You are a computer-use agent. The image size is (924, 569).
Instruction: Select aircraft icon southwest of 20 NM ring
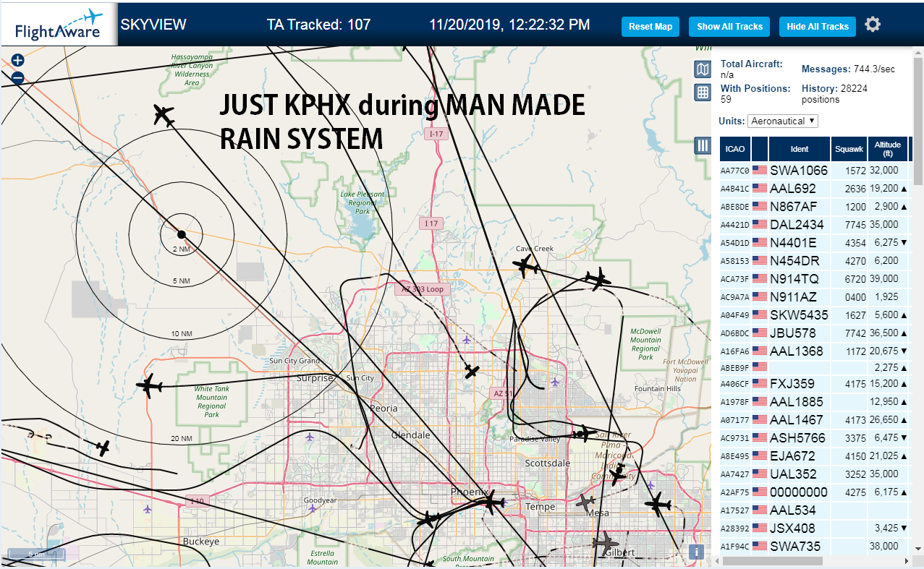coord(103,448)
